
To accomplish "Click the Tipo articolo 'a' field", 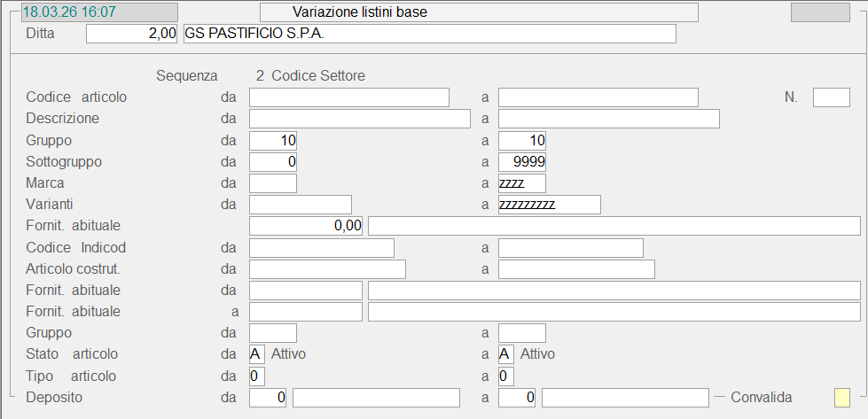I will tap(505, 376).
